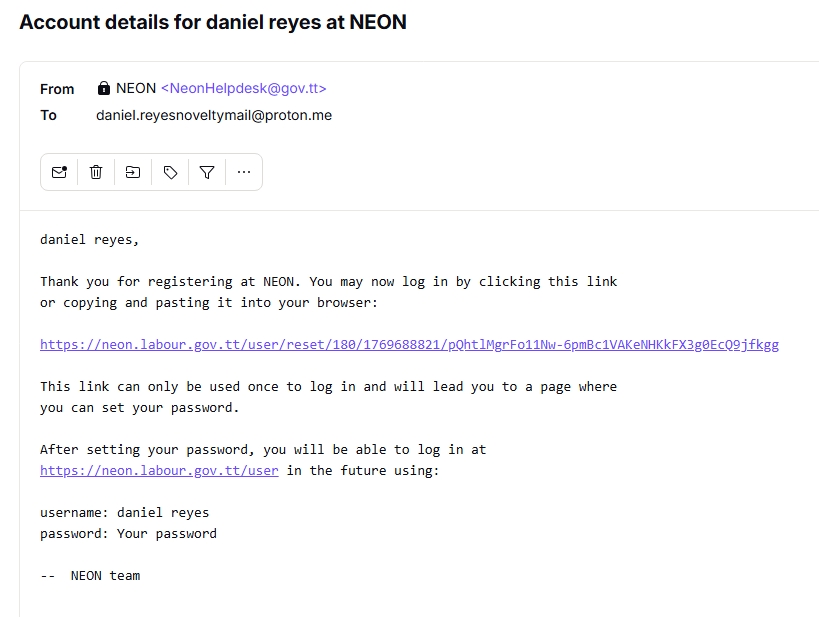The width and height of the screenshot is (819, 617).
Task: Click the lock encryption icon beside NEON
Action: click(104, 88)
